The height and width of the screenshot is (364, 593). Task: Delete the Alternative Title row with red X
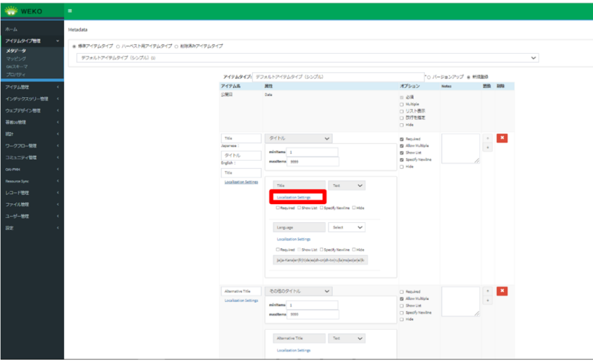coord(502,291)
